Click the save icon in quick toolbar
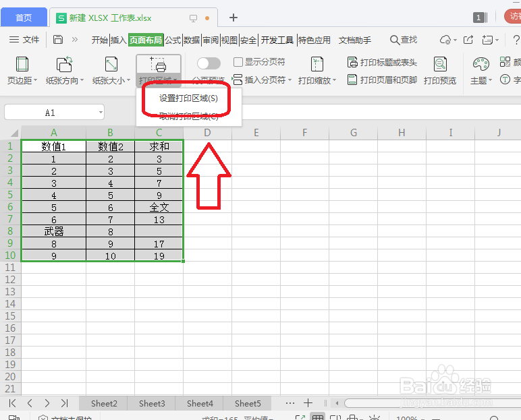This screenshot has width=521, height=420. [x=58, y=40]
